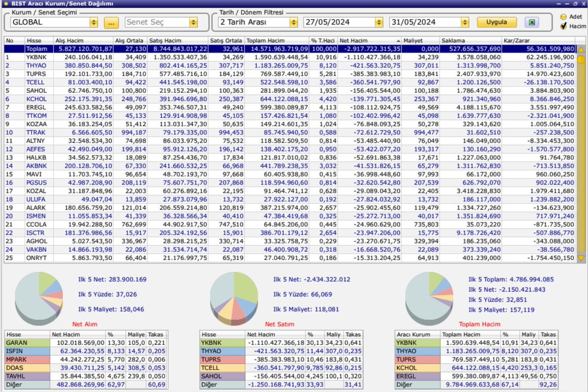Click the scrollbar up arrow of the main table
The width and height of the screenshot is (588, 392).
[581, 49]
